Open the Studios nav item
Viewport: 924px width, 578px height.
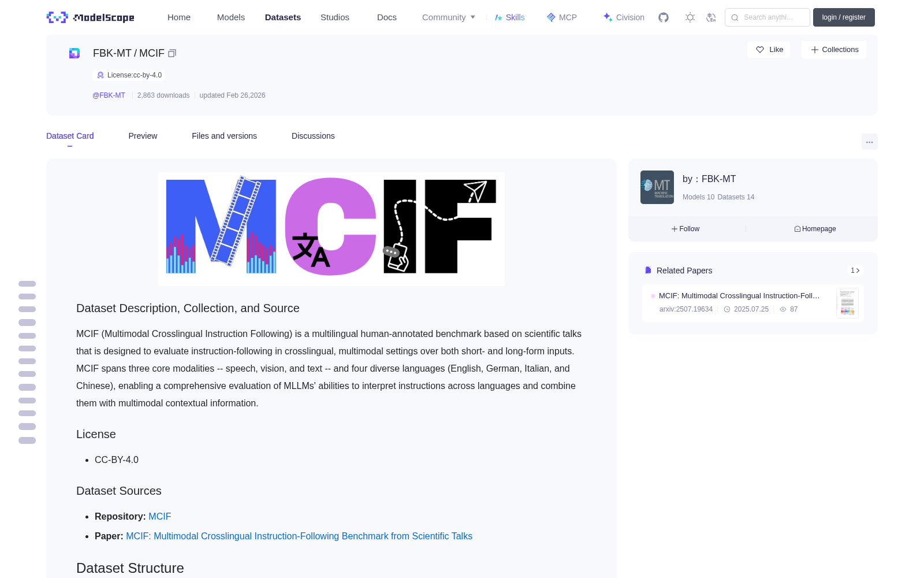335,17
